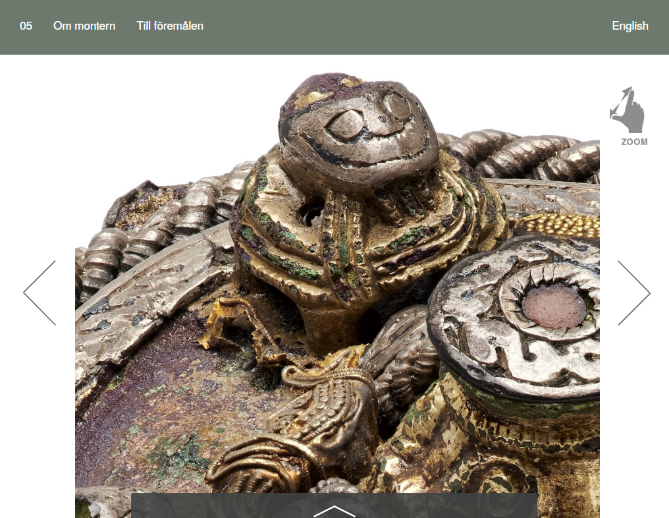The height and width of the screenshot is (518, 669).
Task: Click the "05" showcase number
Action: coord(26,26)
